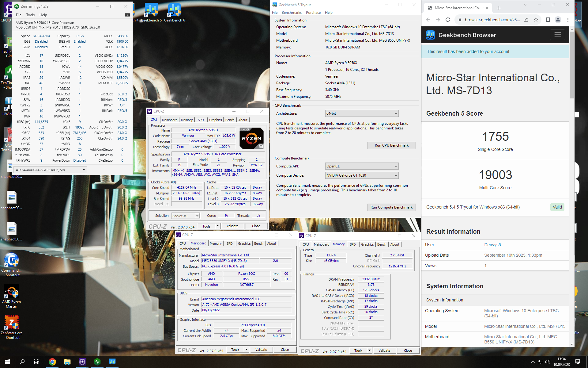
Task: Open Chrome three-dot menu
Action: [568, 20]
